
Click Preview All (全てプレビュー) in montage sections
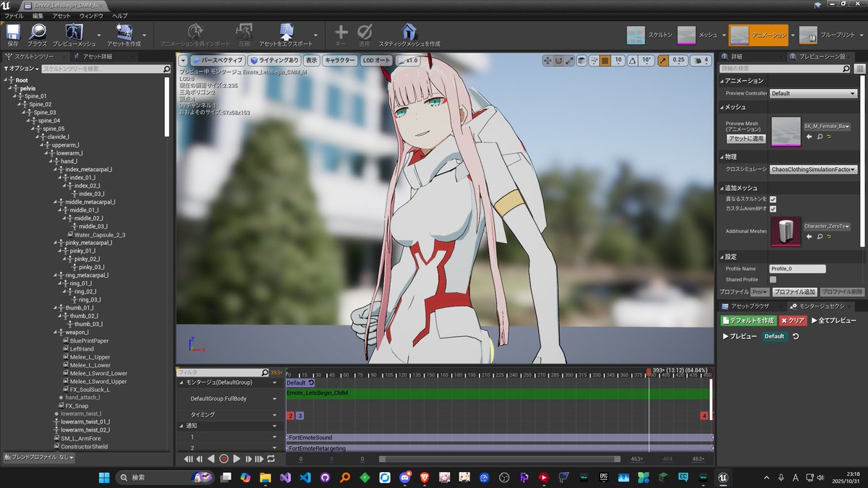click(834, 320)
